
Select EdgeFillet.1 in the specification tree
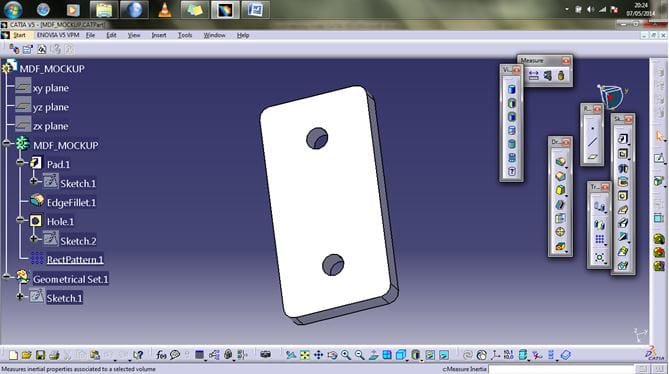(x=71, y=203)
